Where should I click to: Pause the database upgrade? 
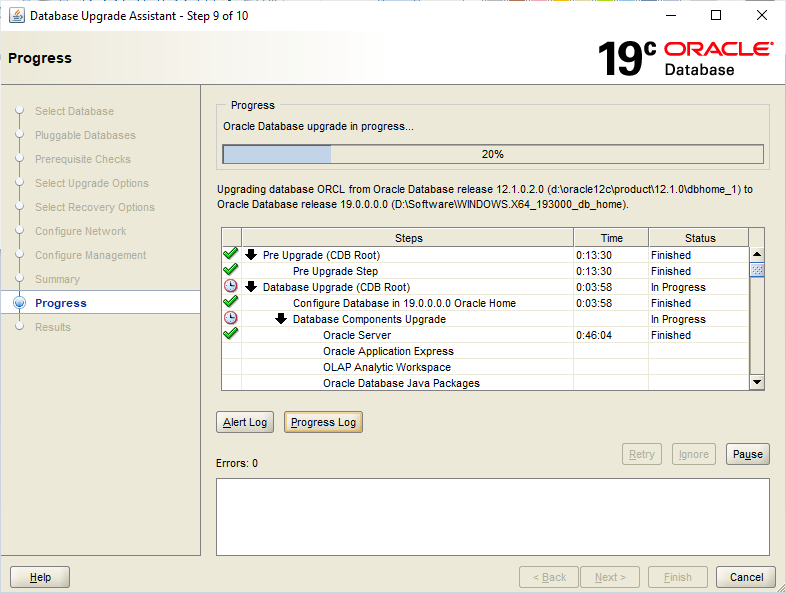[747, 454]
